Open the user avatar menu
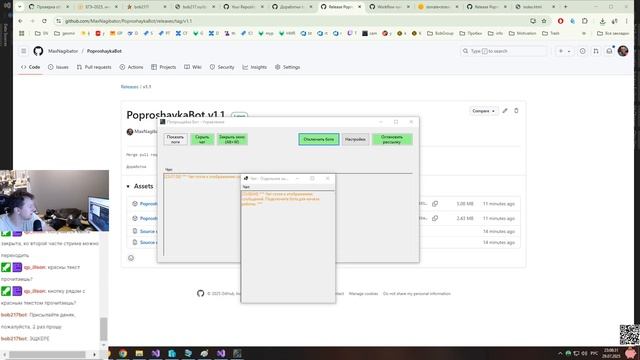The image size is (640, 360). tap(623, 51)
